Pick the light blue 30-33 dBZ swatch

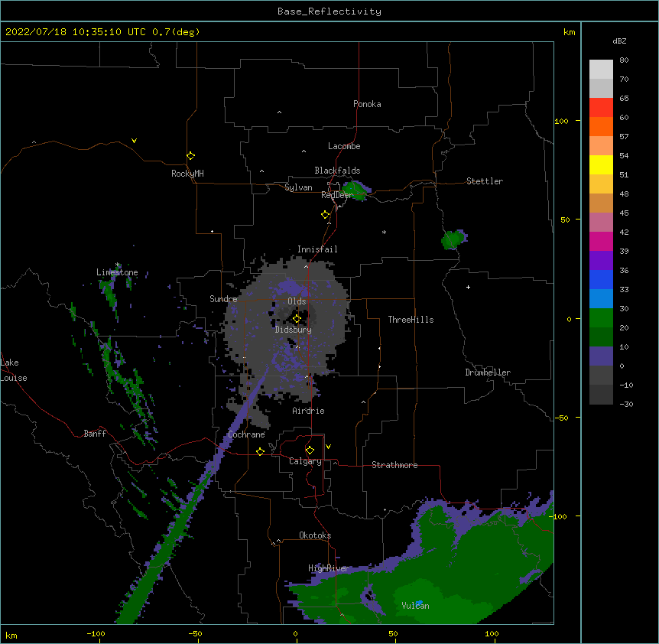pos(601,299)
